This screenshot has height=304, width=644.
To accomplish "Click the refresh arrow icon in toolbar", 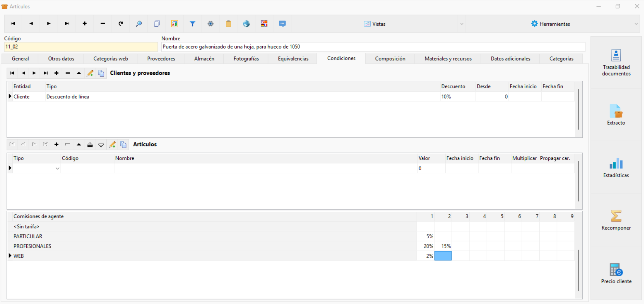I will click(121, 24).
